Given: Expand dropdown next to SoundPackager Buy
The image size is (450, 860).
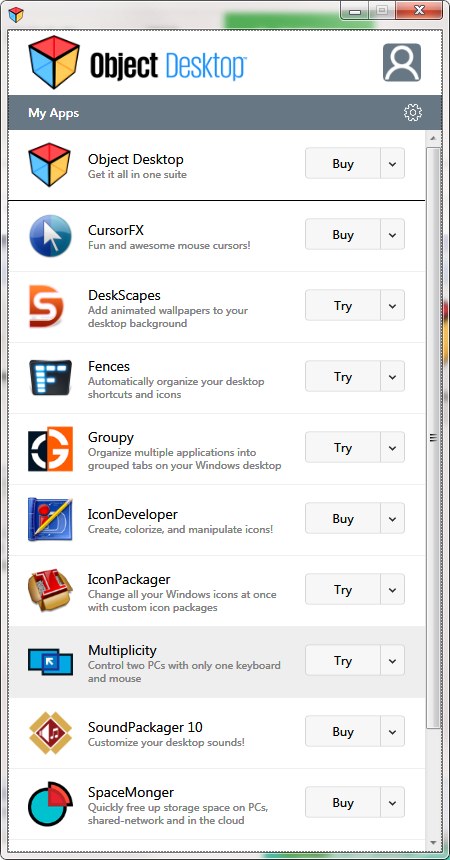Looking at the screenshot, I should point(392,732).
